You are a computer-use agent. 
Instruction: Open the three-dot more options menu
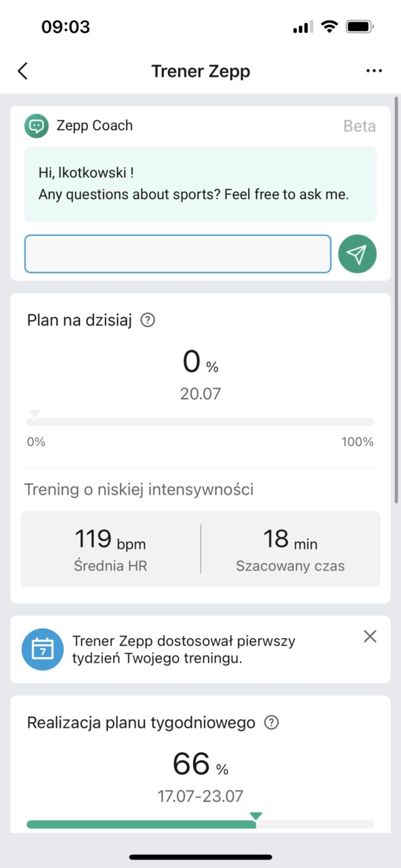click(374, 71)
